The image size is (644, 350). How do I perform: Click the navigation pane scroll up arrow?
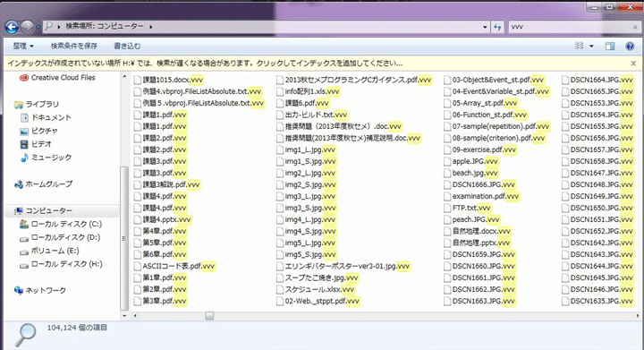point(124,76)
